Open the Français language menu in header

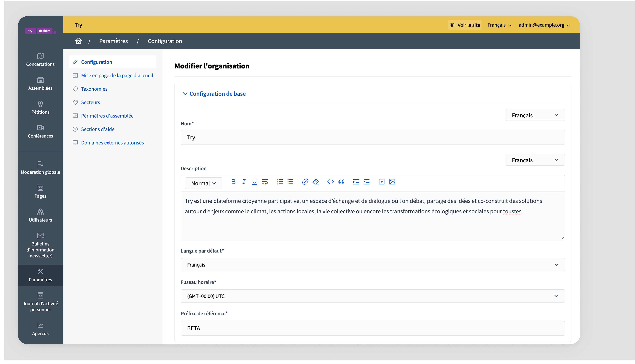tap(499, 25)
